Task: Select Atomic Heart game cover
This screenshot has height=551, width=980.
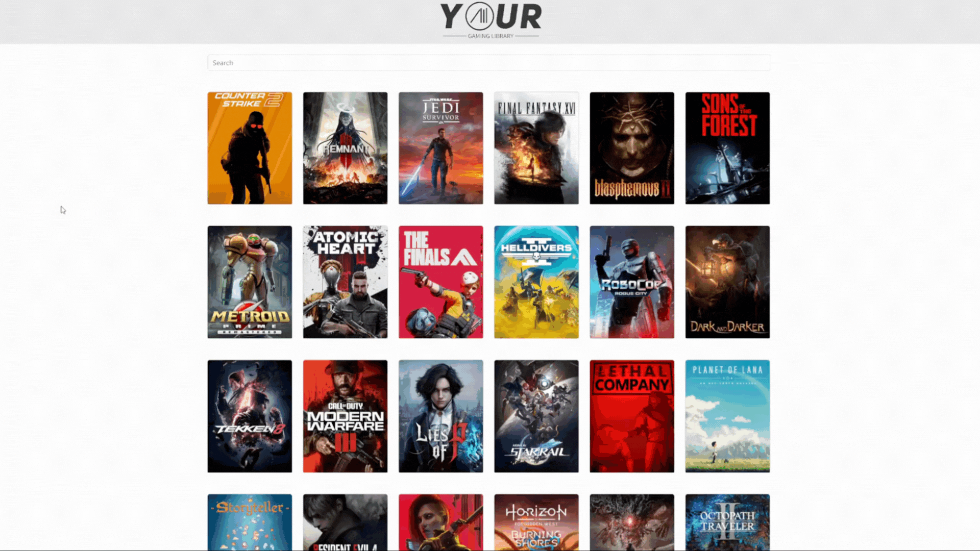Action: 345,282
